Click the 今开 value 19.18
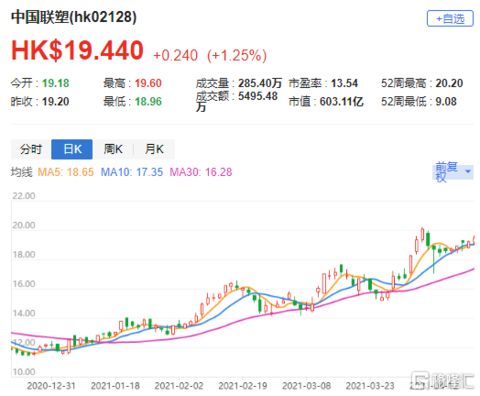480x396 pixels. pos(56,83)
